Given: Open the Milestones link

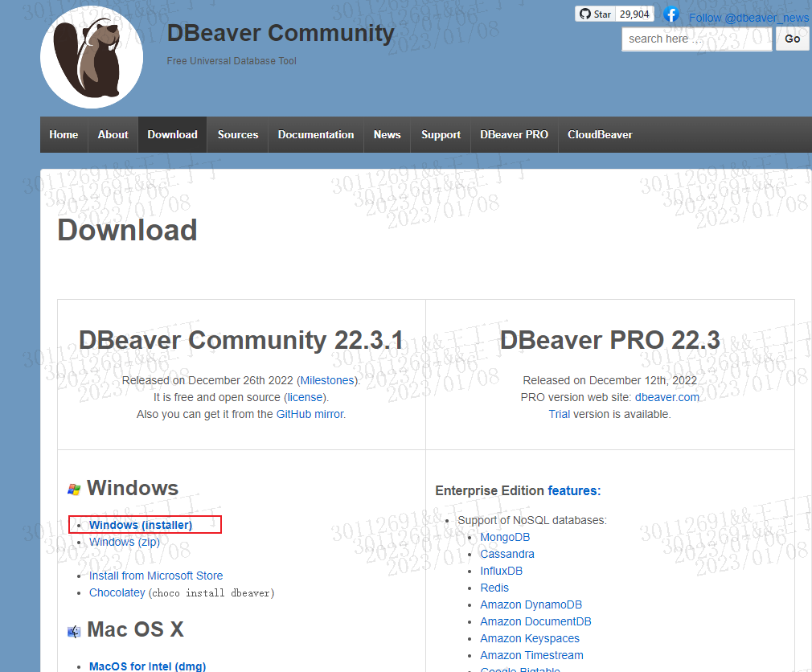Looking at the screenshot, I should click(x=327, y=380).
